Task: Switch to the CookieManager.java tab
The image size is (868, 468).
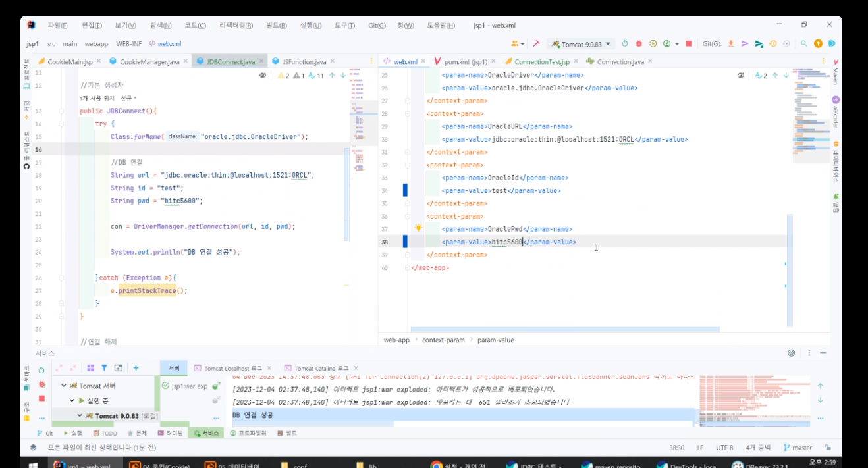Action: (x=149, y=62)
